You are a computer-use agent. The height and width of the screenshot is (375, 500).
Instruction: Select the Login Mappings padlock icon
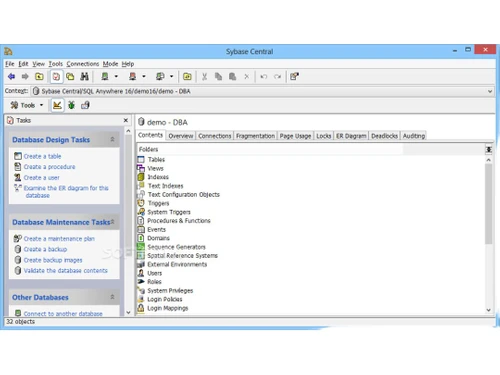pyautogui.click(x=141, y=308)
